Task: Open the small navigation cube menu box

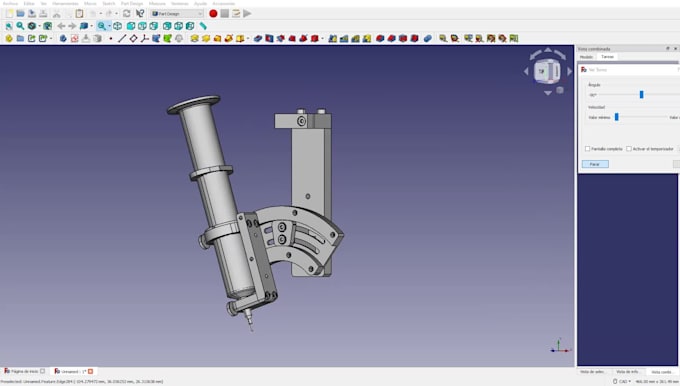Action: tap(560, 90)
